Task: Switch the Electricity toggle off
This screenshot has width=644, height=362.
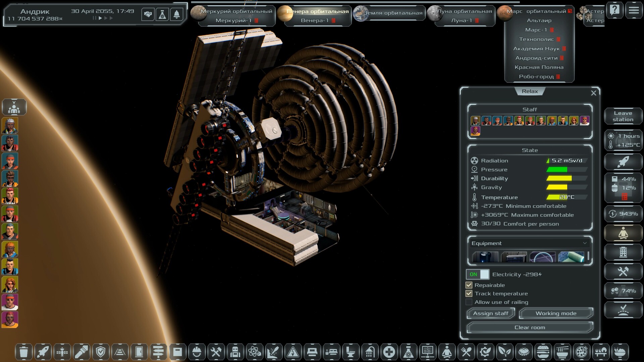Action: [x=478, y=274]
